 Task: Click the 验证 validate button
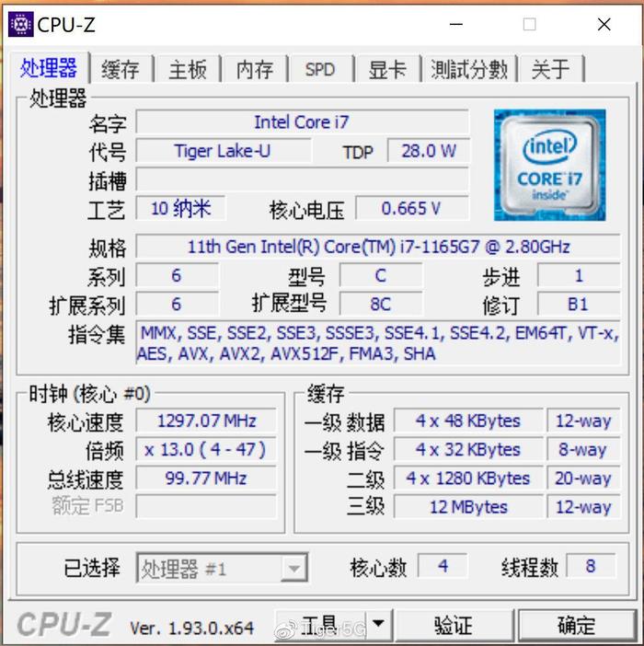pos(454,626)
